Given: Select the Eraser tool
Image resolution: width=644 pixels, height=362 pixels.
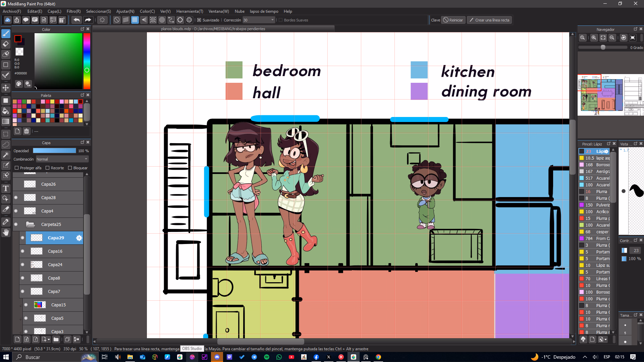Looking at the screenshot, I should [x=6, y=44].
